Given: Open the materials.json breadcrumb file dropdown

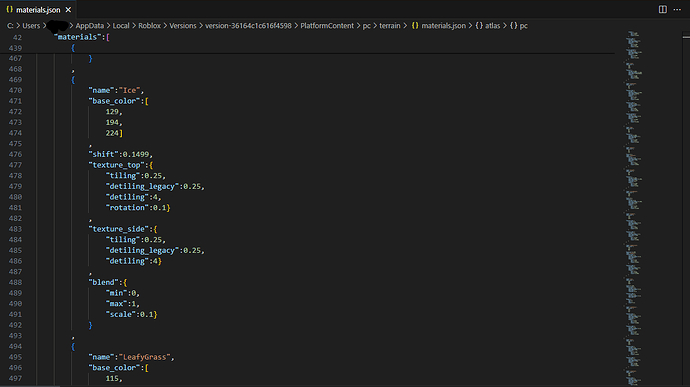Looking at the screenshot, I should [x=443, y=26].
